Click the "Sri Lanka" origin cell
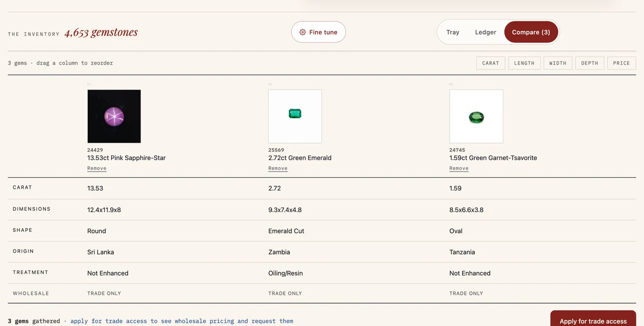This screenshot has width=644, height=326. (101, 252)
